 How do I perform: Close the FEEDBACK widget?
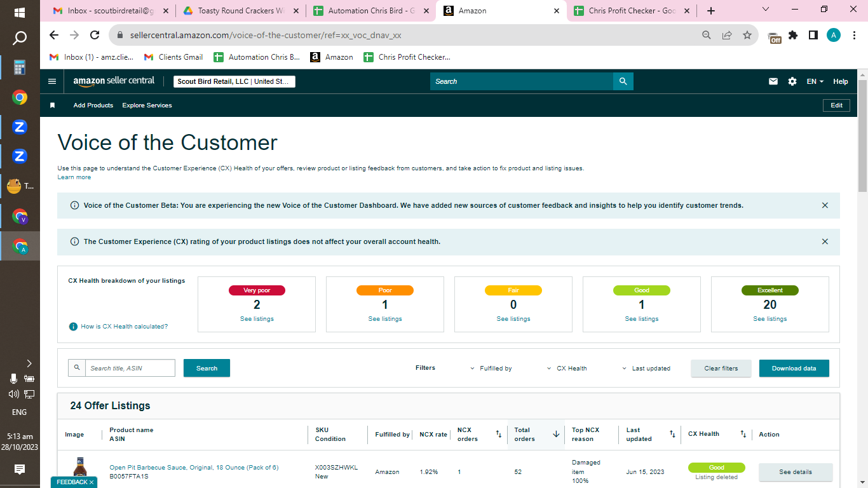[91, 482]
